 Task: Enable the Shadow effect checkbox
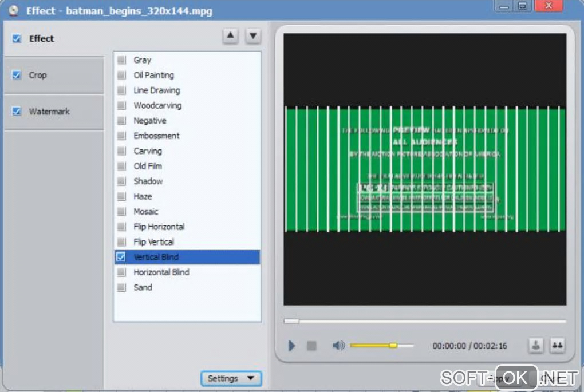point(121,181)
